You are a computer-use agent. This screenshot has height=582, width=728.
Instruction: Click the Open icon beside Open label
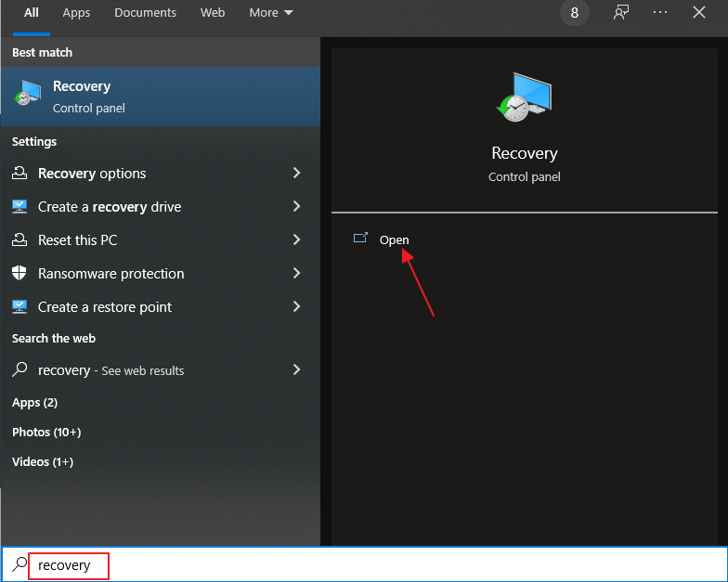[361, 239]
